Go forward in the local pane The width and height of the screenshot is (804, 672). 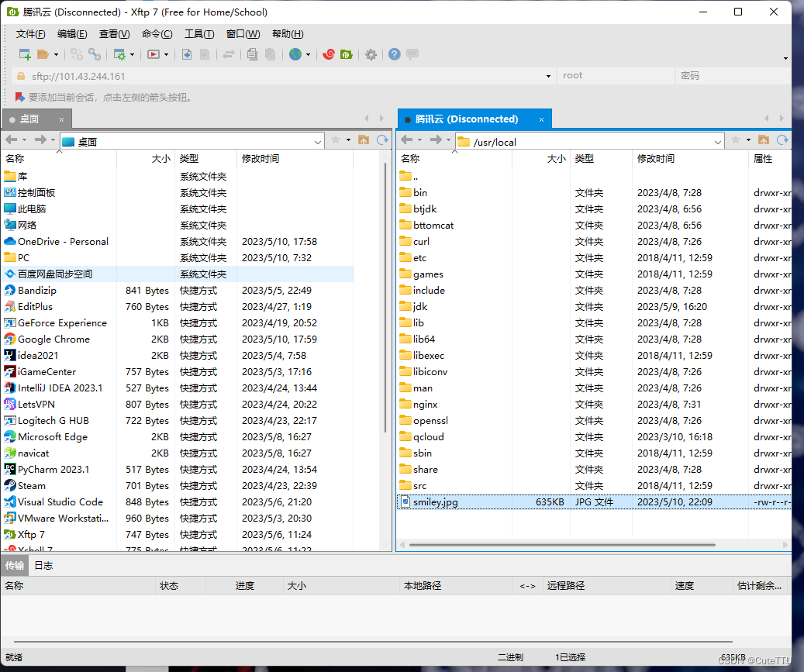[x=40, y=140]
